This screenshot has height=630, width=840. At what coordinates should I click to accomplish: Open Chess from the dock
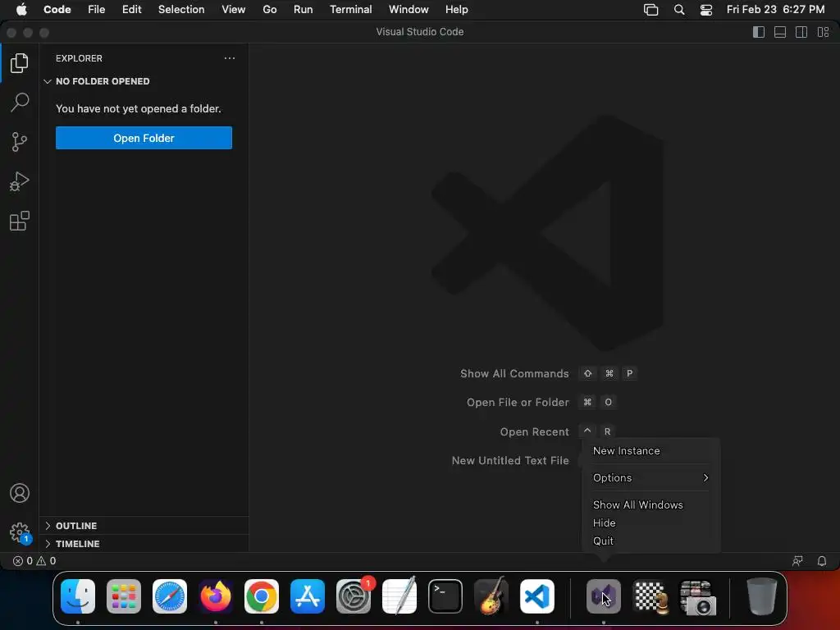[650, 596]
